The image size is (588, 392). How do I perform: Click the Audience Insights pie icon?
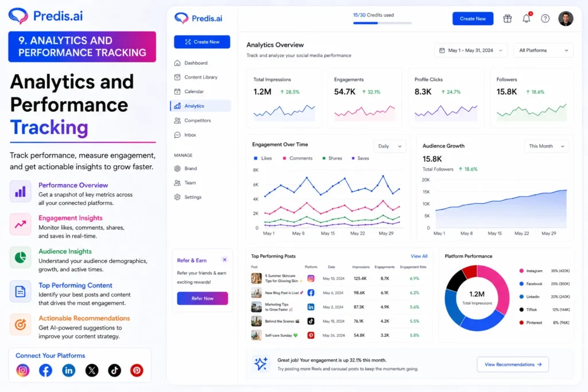(20, 258)
